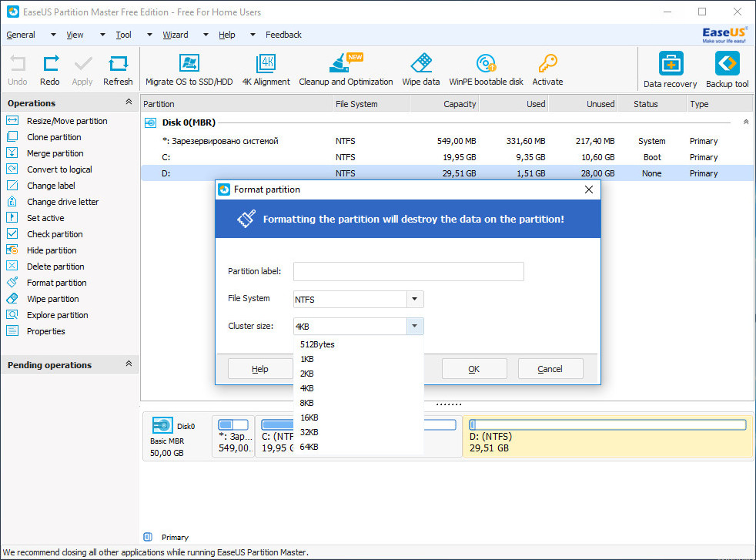Toggle the Cluster size dropdown arrow
756x560 pixels.
coord(415,326)
